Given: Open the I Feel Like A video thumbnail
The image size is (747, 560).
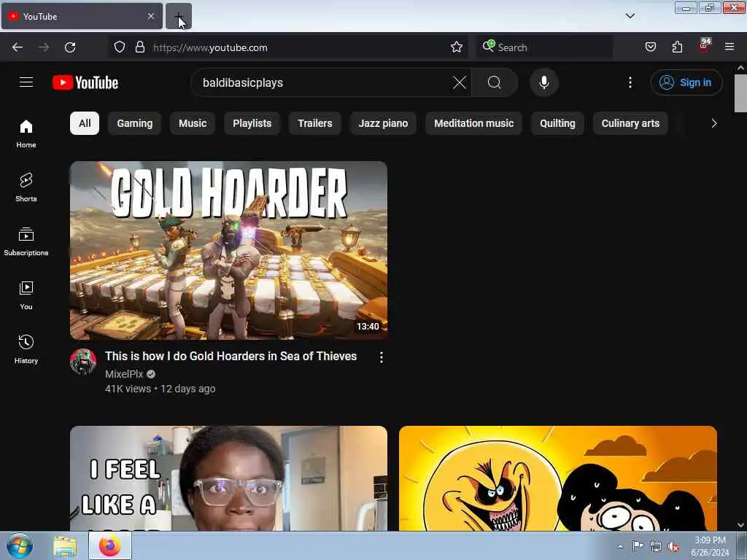Looking at the screenshot, I should pos(228,478).
